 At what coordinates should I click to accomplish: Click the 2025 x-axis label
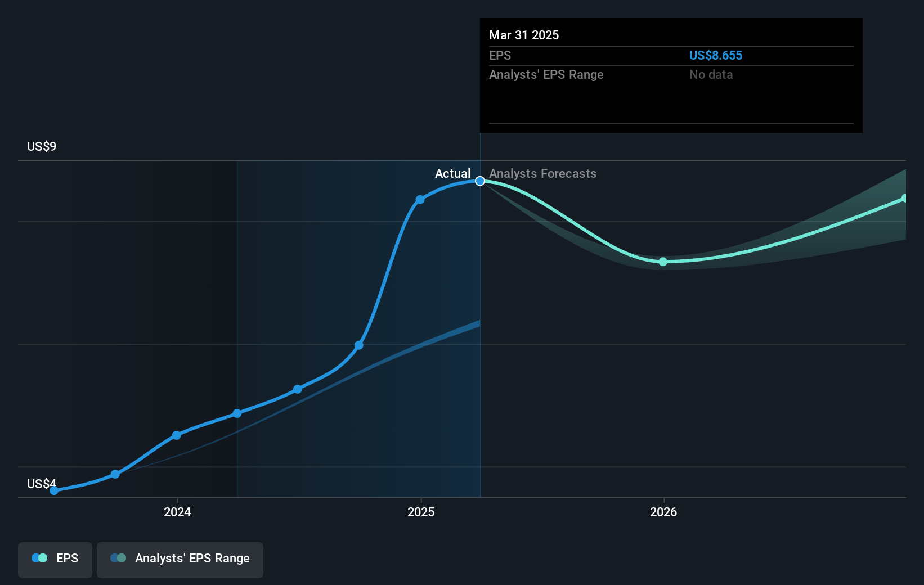point(421,512)
